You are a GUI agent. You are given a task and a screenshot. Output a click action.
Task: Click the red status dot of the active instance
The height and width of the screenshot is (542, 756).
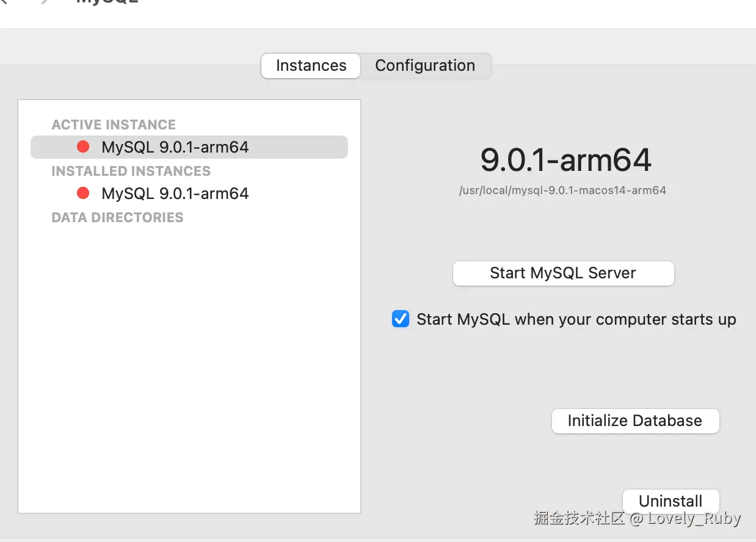tap(83, 147)
